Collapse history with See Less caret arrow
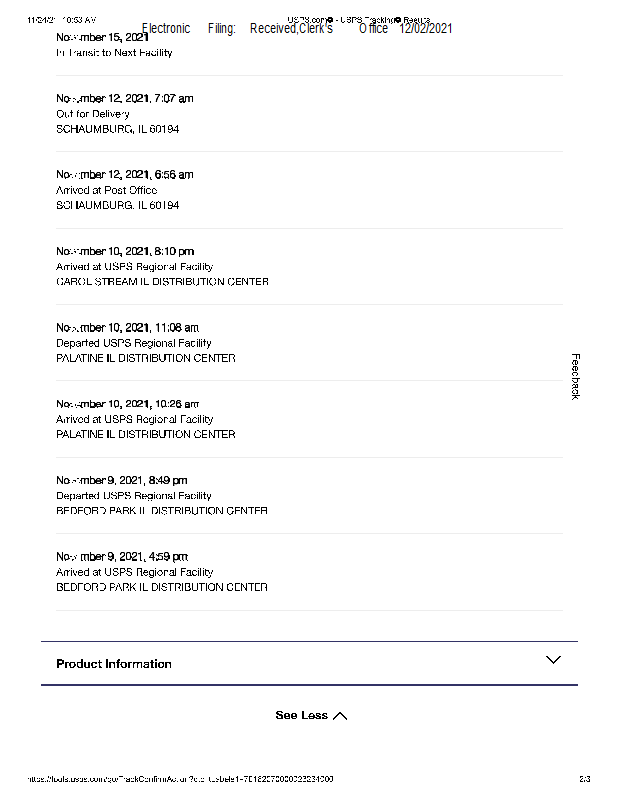This screenshot has width=618, height=800. [340, 716]
